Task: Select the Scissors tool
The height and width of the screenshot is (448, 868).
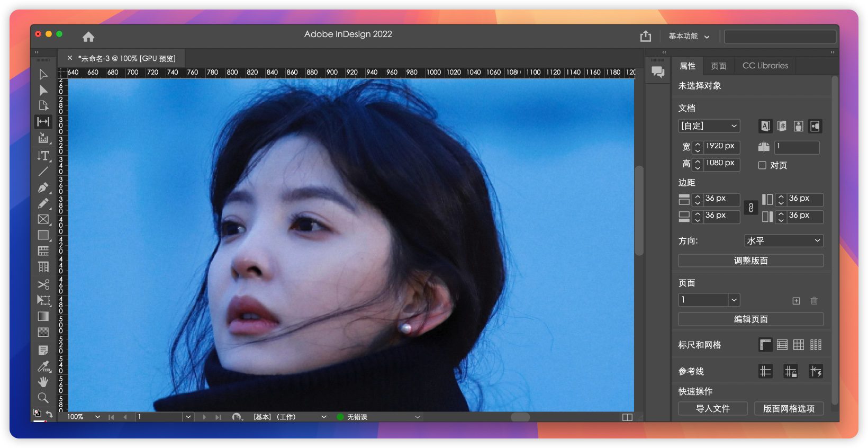Action: (x=43, y=284)
